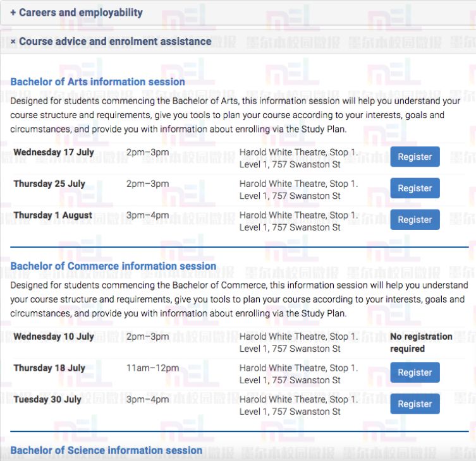
Task: Click the No registration required note
Action: point(421,343)
